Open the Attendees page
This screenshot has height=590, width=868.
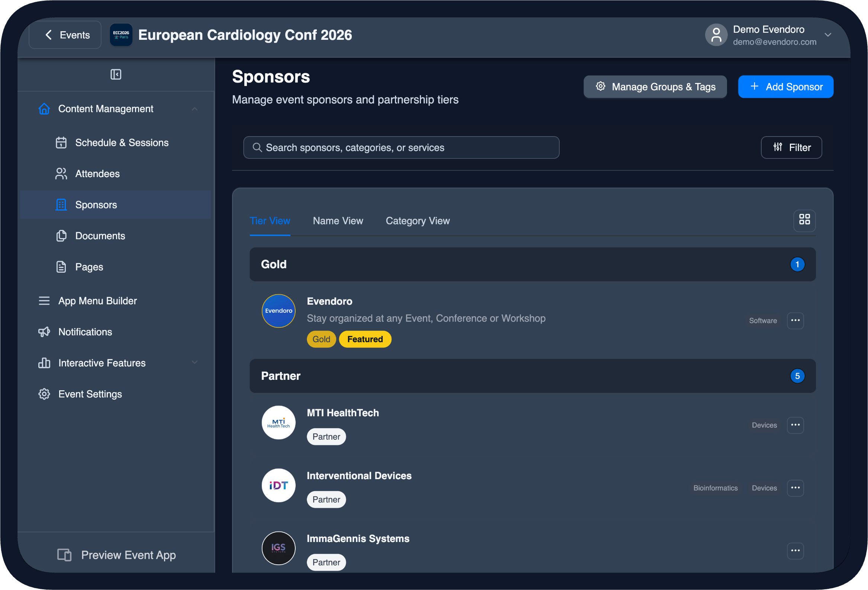116,174
